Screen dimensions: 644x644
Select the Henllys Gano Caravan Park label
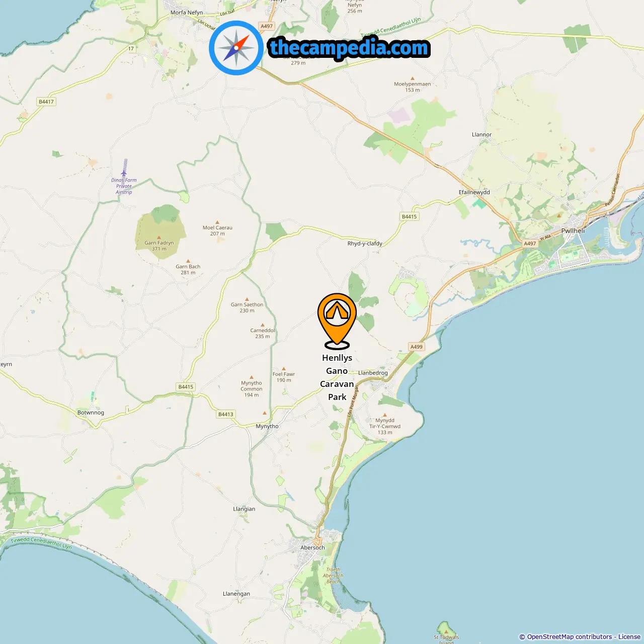pyautogui.click(x=337, y=377)
